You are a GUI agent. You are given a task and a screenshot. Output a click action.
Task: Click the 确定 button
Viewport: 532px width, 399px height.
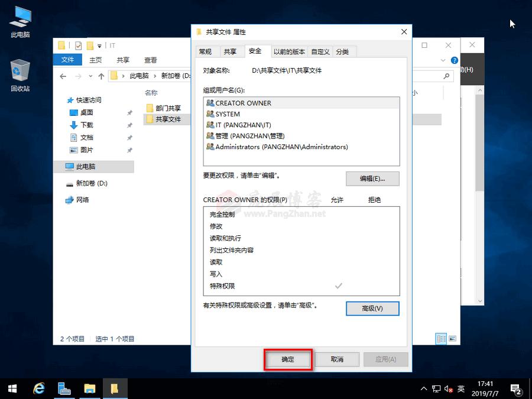click(x=288, y=359)
